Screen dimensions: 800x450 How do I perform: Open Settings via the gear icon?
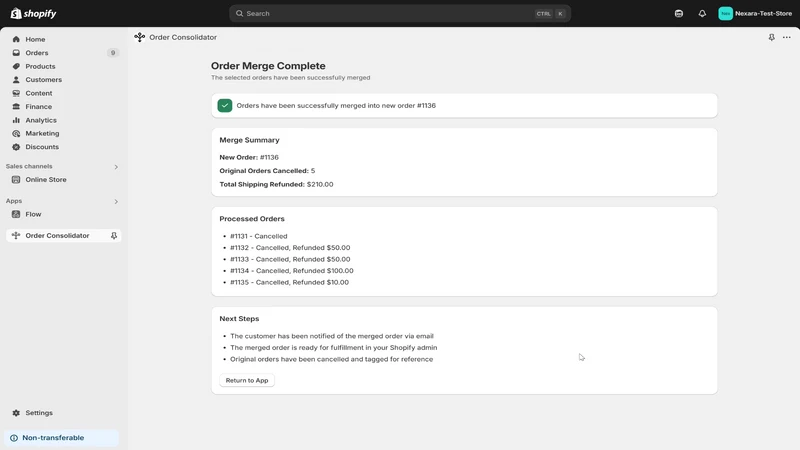pos(16,413)
